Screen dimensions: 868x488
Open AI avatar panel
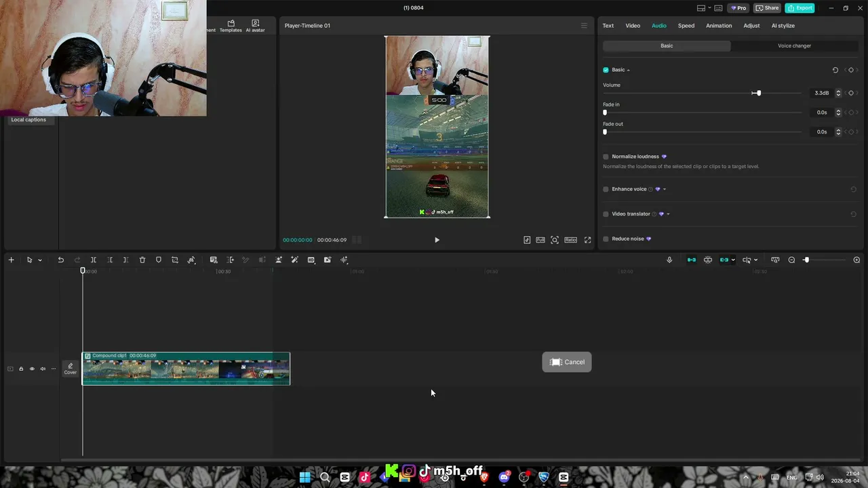[255, 26]
